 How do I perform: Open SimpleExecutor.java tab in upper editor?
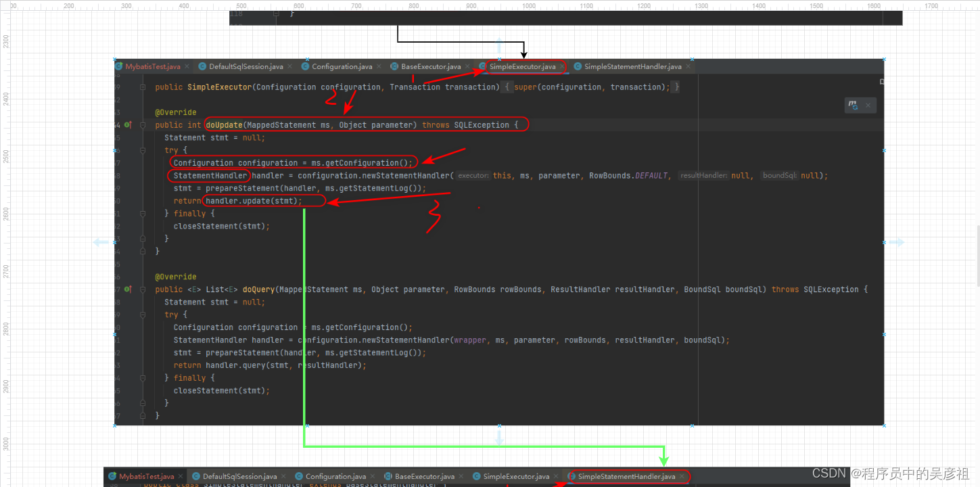click(522, 66)
